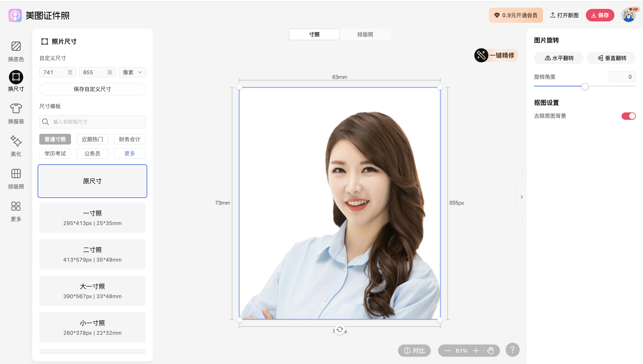This screenshot has height=364, width=643.
Task: Click the red 保存 button
Action: coord(600,15)
